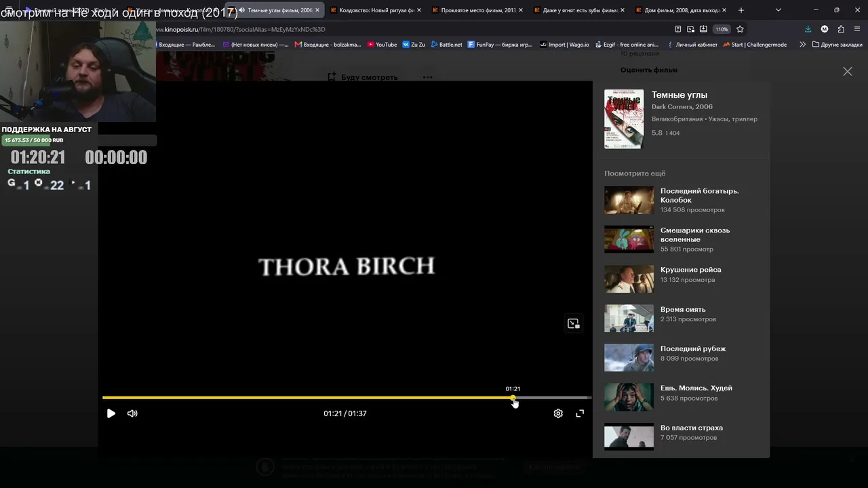Open the browser downloads icon
The height and width of the screenshot is (488, 868).
[x=808, y=29]
